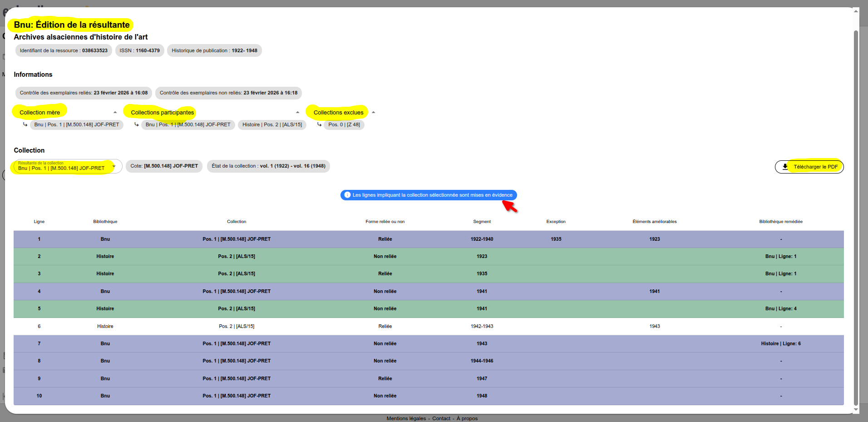Collapse the Collection mère section

115,112
